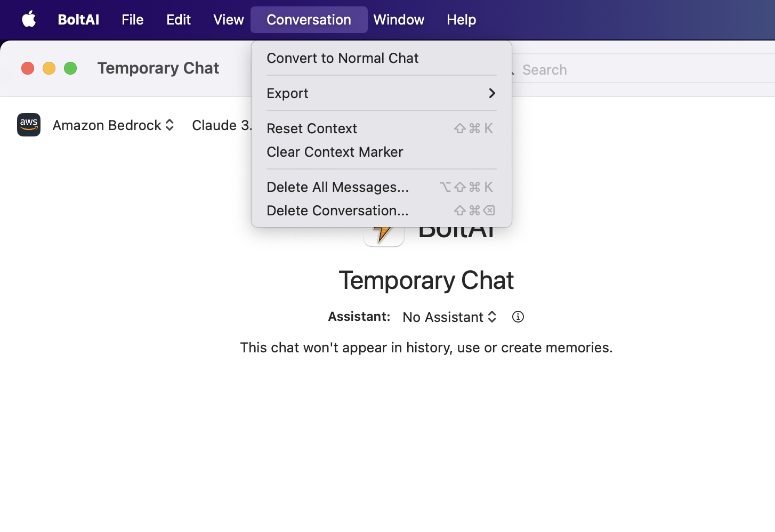Open the Apple menu
775x532 pixels.
tap(29, 20)
